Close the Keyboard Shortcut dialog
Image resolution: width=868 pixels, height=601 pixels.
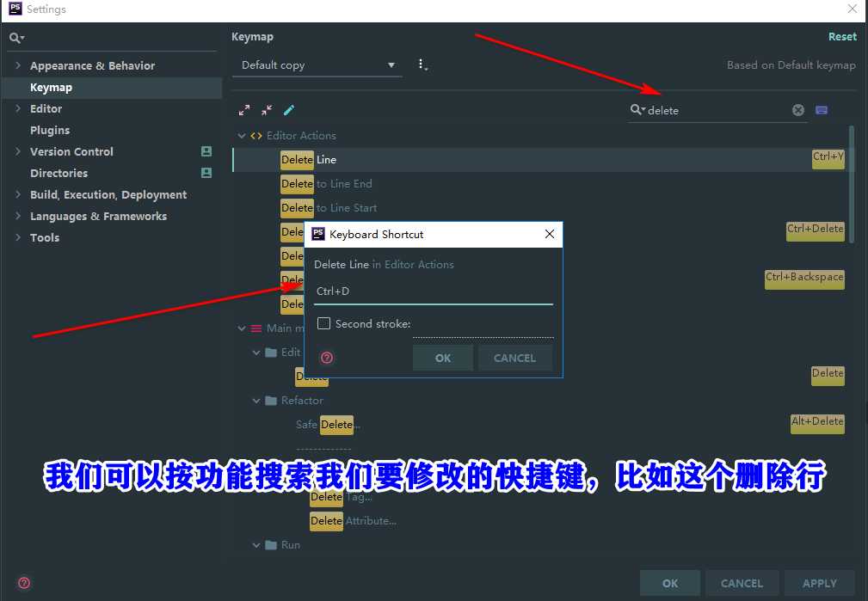click(549, 234)
